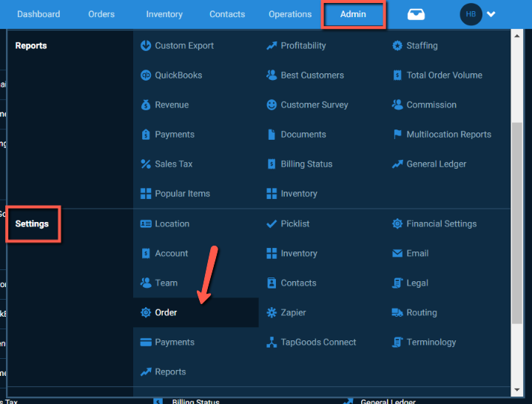Click the inbox tray icon
The image size is (532, 404).
(x=416, y=14)
